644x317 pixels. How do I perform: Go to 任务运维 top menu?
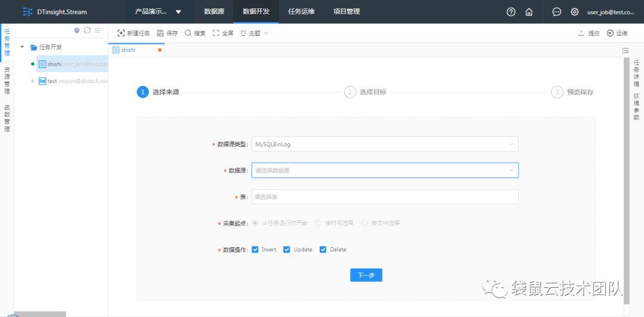tap(301, 11)
